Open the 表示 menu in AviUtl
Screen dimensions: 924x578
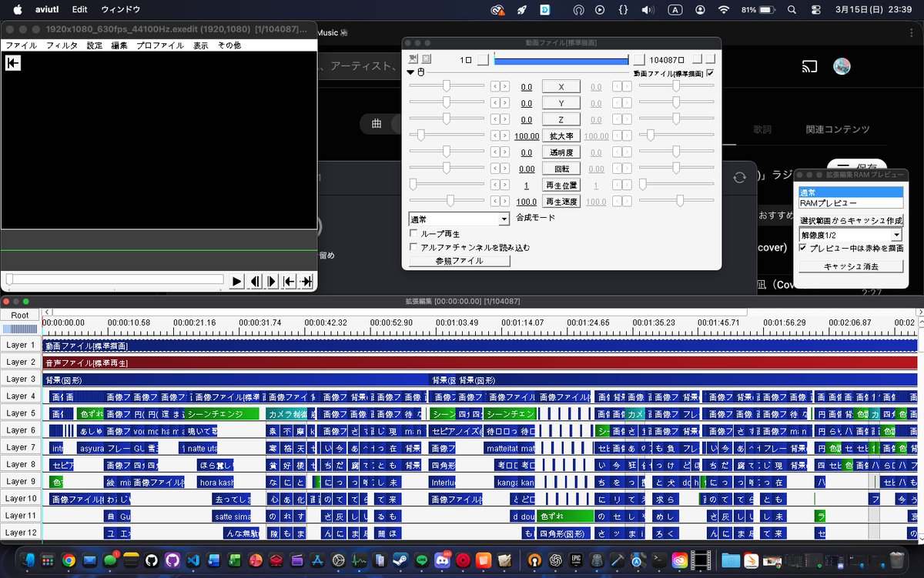(200, 45)
